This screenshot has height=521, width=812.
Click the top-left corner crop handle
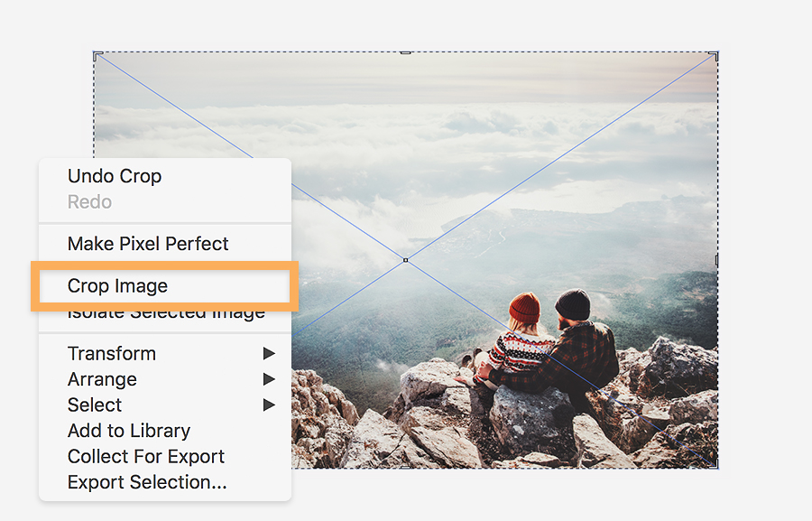[97, 55]
